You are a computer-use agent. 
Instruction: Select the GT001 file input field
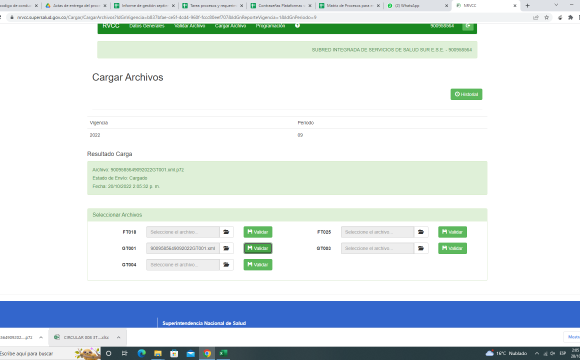tap(183, 248)
